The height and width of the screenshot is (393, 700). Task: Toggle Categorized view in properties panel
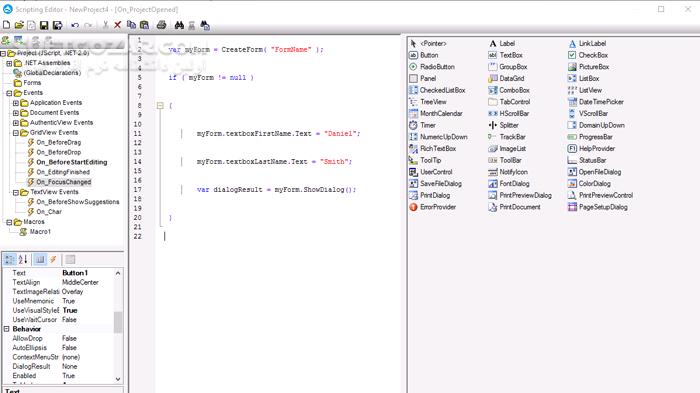point(9,259)
